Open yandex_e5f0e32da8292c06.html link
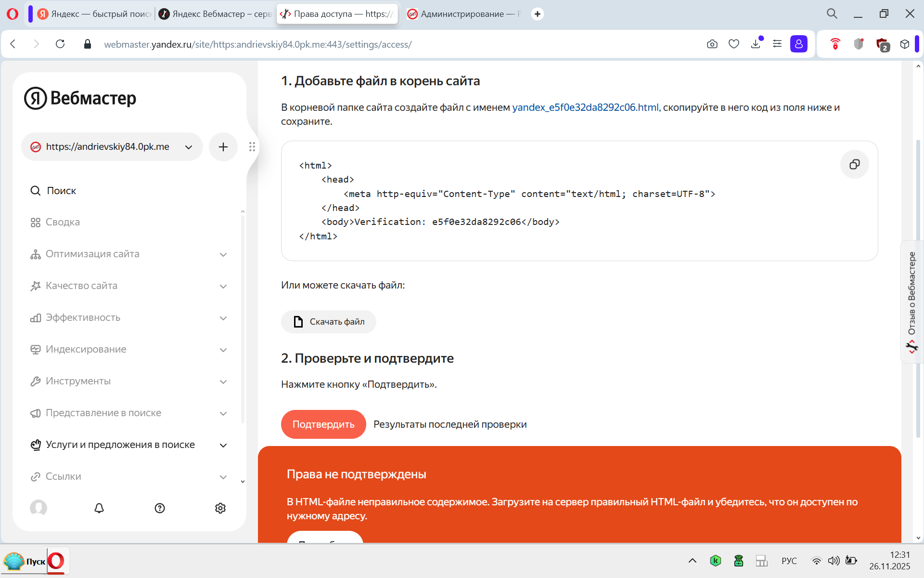Screen dimensions: 924x578 coord(585,107)
